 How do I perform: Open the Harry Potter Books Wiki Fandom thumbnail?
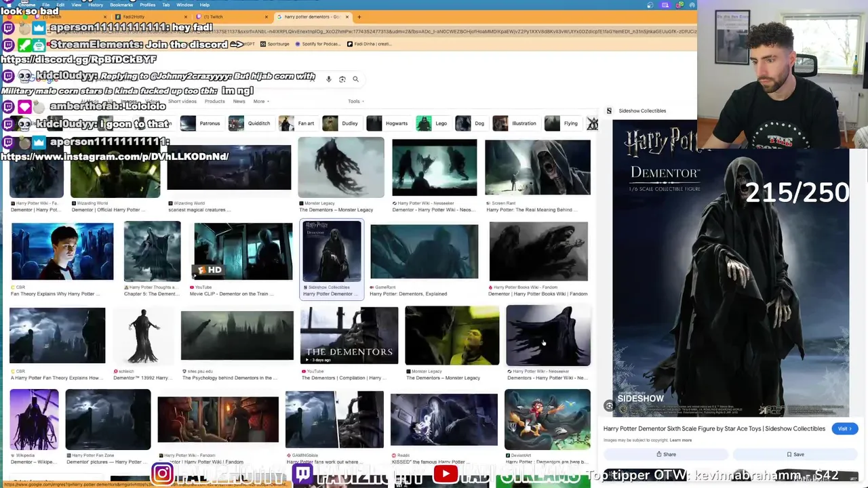pos(538,251)
